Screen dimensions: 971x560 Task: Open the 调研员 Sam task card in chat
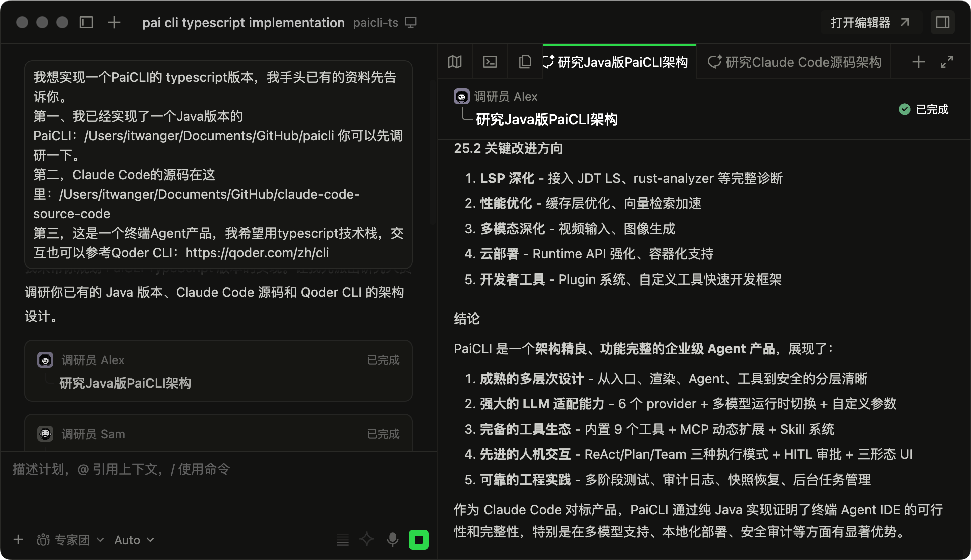pyautogui.click(x=218, y=433)
